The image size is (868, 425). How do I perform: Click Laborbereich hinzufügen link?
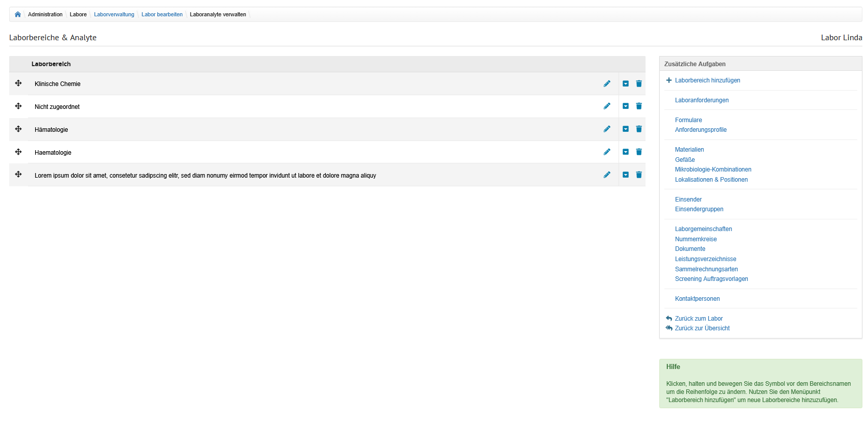pos(707,80)
